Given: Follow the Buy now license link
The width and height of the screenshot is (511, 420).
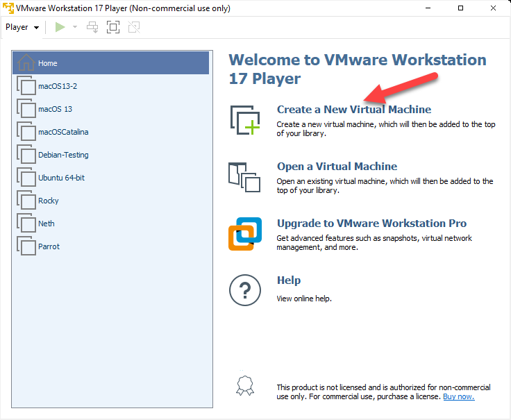Looking at the screenshot, I should pyautogui.click(x=458, y=396).
